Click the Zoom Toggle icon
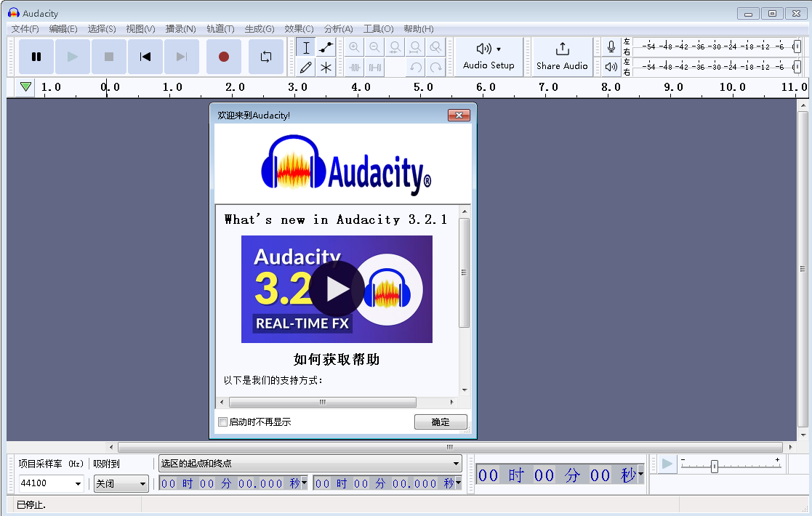Viewport: 812px width, 516px height. tap(436, 48)
